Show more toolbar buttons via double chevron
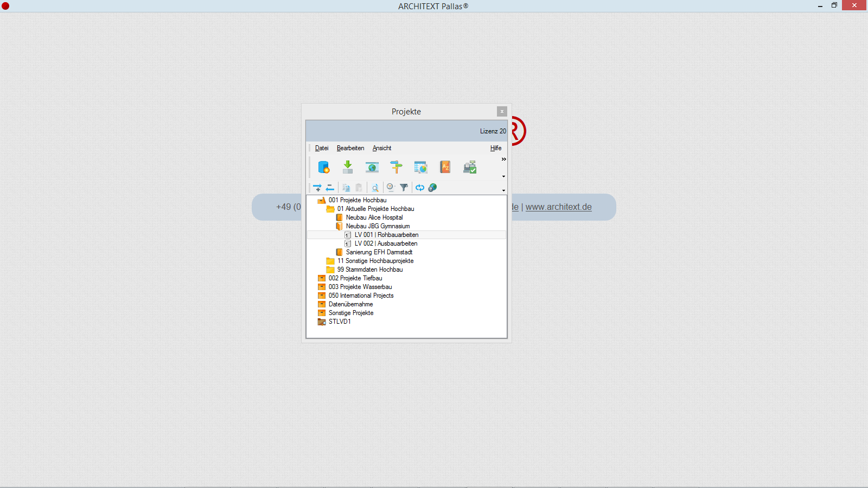 503,159
